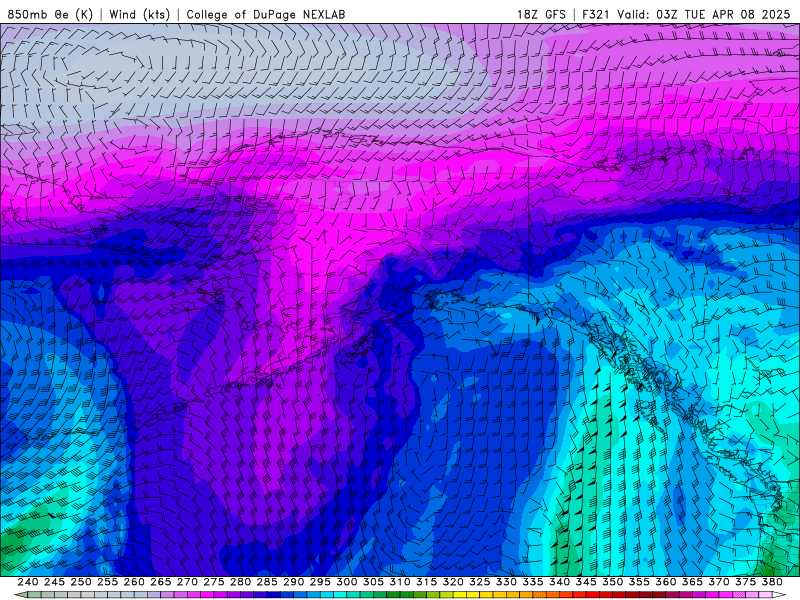This screenshot has width=800, height=600.
Task: Click the 240 value on color scale
Action: point(28,582)
